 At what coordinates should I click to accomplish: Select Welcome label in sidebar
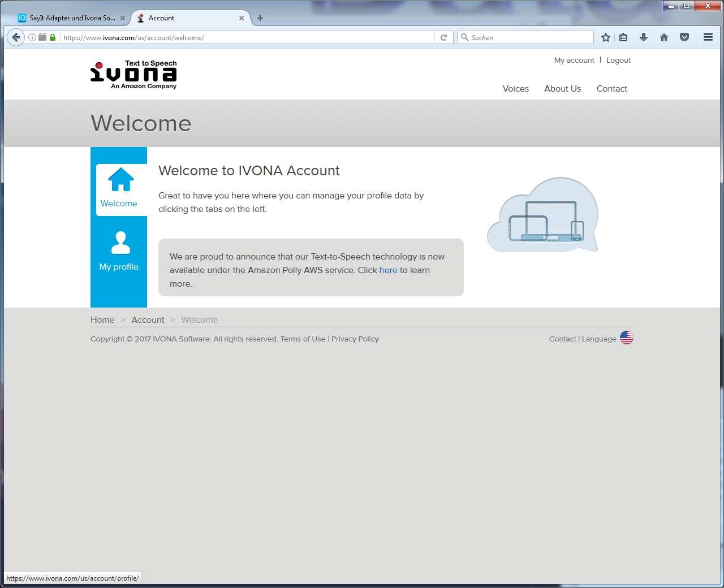click(119, 204)
